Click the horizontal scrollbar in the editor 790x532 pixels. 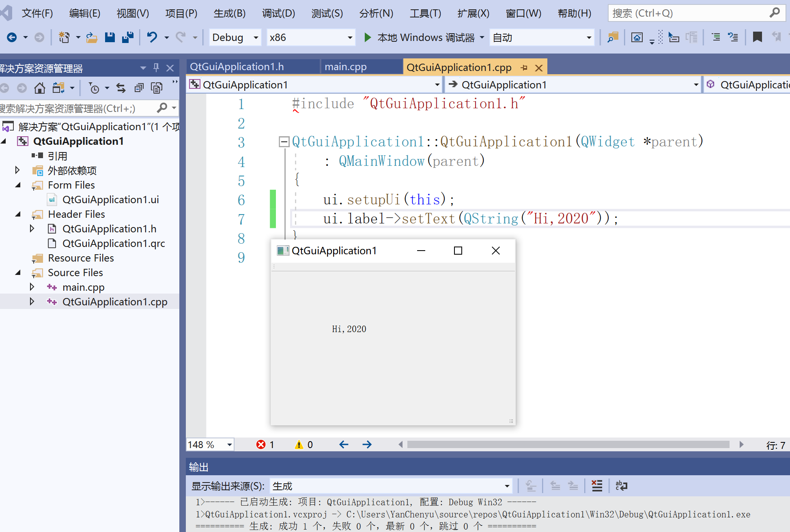click(568, 445)
